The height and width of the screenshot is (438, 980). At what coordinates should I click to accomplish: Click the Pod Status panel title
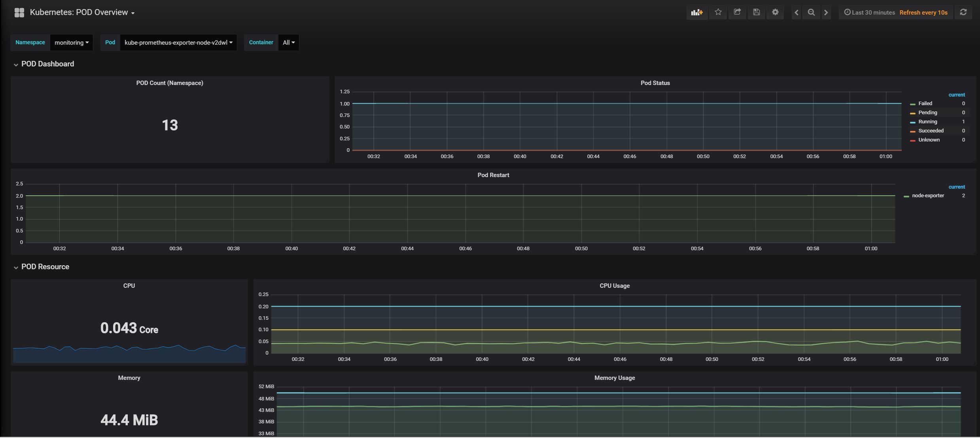655,83
